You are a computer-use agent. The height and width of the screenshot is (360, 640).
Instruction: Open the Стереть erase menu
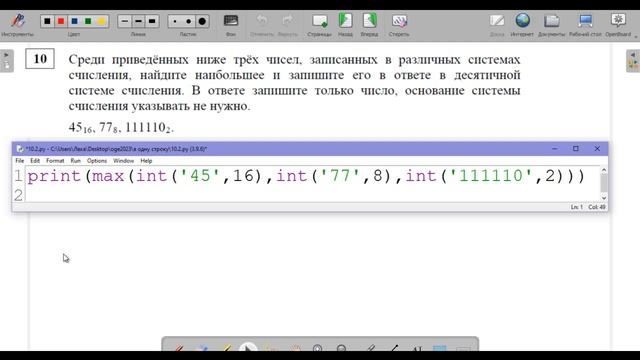tap(399, 24)
